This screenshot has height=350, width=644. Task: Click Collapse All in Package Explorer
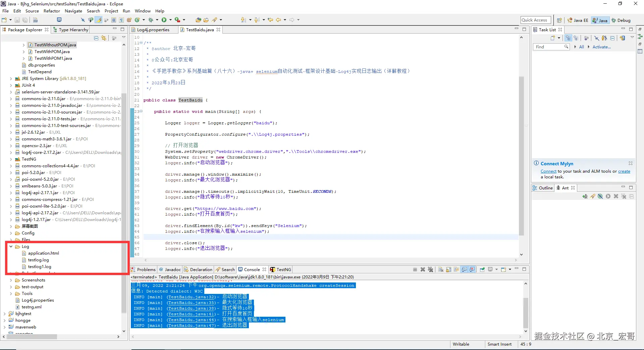(x=96, y=38)
